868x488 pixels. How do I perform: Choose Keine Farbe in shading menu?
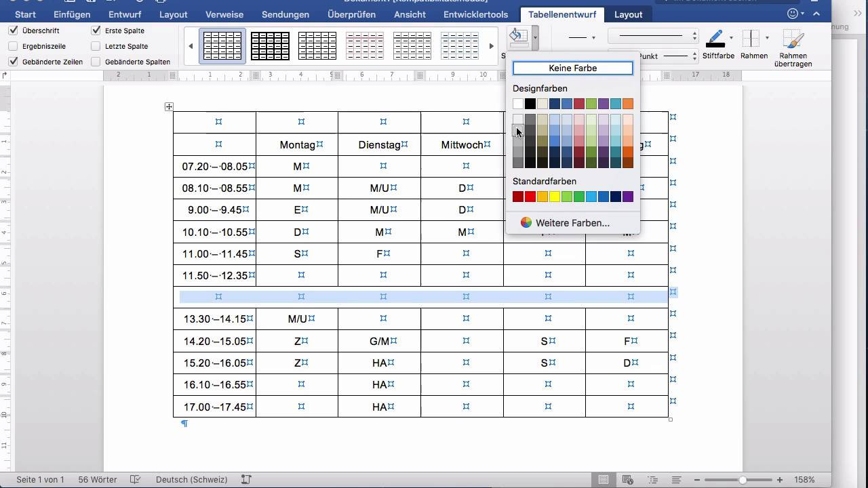[573, 68]
